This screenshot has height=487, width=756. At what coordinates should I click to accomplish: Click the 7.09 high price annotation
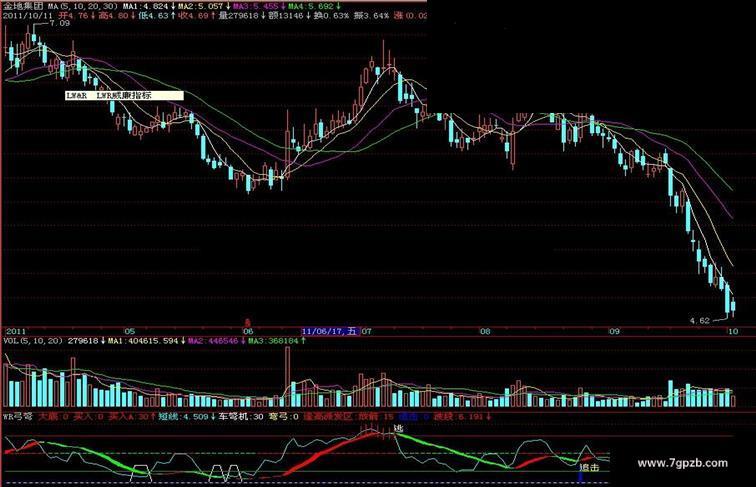tap(59, 23)
